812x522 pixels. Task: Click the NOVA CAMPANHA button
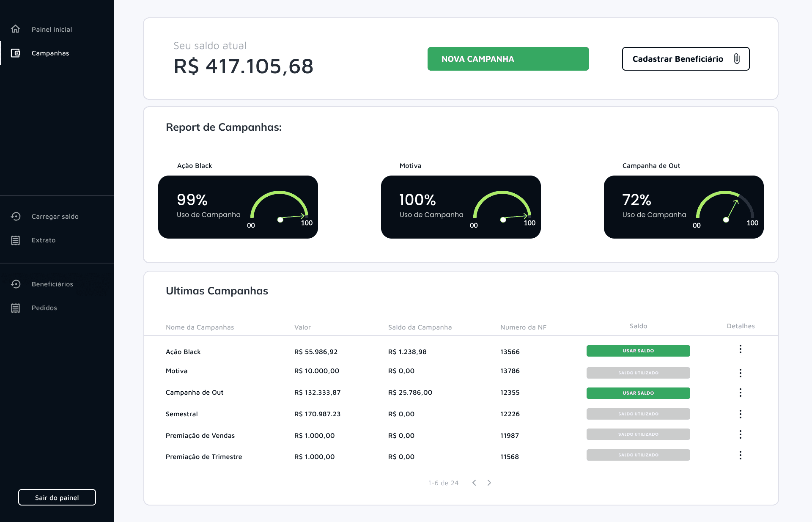(508, 59)
